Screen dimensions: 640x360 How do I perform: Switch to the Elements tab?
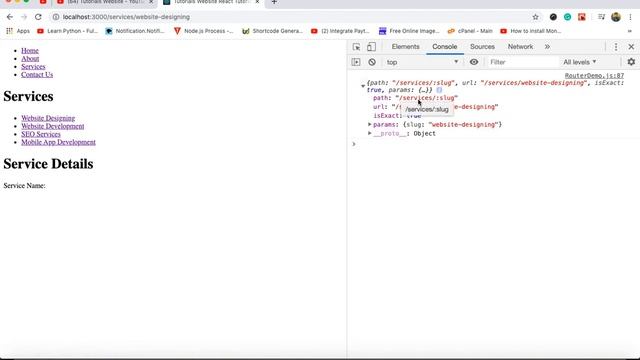(405, 47)
